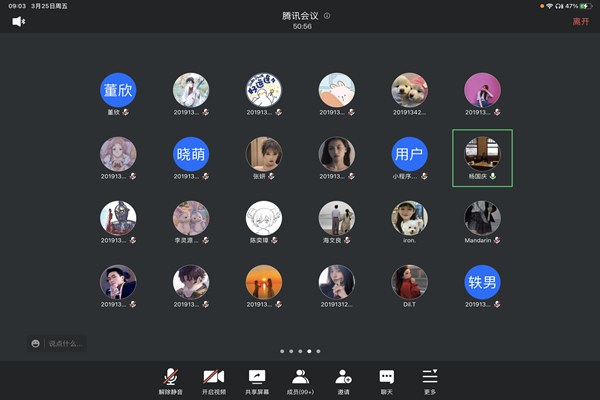
Task: Turn on camera with 开启视频
Action: click(213, 380)
